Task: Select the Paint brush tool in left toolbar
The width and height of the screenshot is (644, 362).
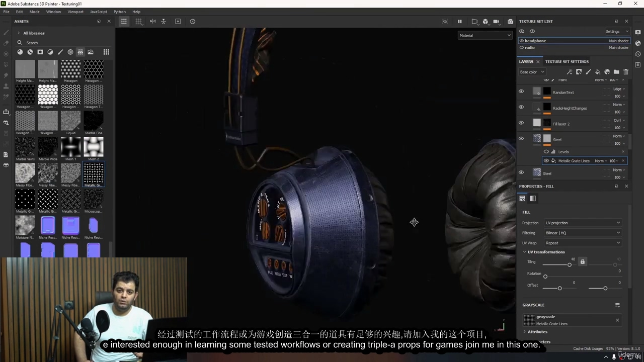Action: point(6,32)
